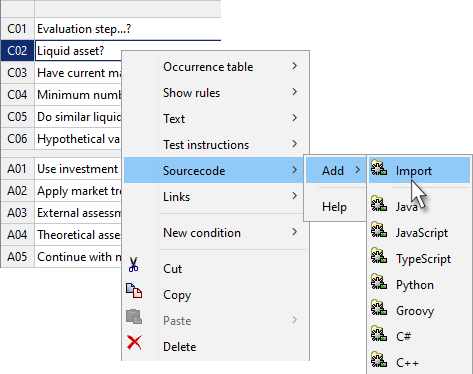Select Text in the context menu

tap(216, 118)
